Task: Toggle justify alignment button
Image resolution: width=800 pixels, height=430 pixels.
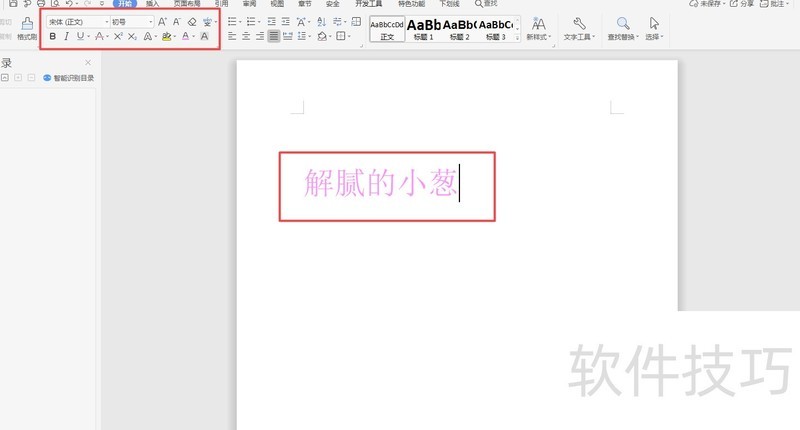Action: pos(274,36)
